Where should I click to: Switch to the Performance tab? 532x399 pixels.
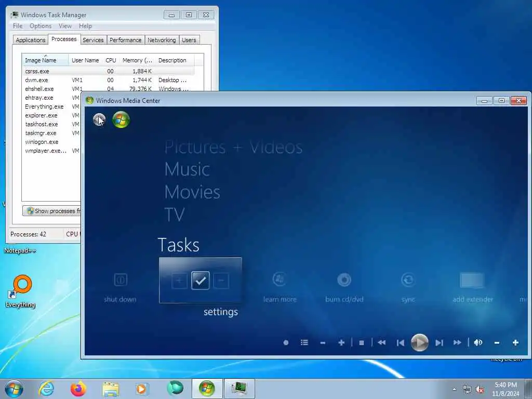[126, 40]
